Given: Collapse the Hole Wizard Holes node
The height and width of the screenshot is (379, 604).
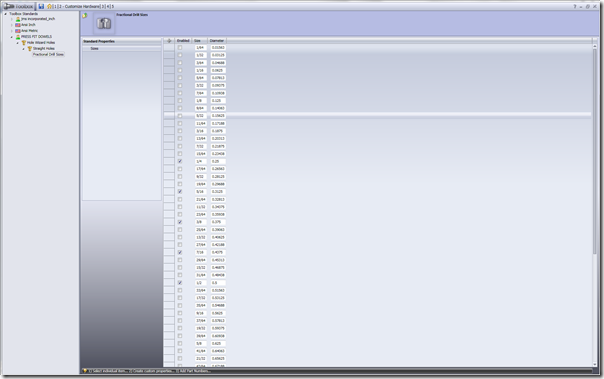Looking at the screenshot, I should pyautogui.click(x=18, y=43).
